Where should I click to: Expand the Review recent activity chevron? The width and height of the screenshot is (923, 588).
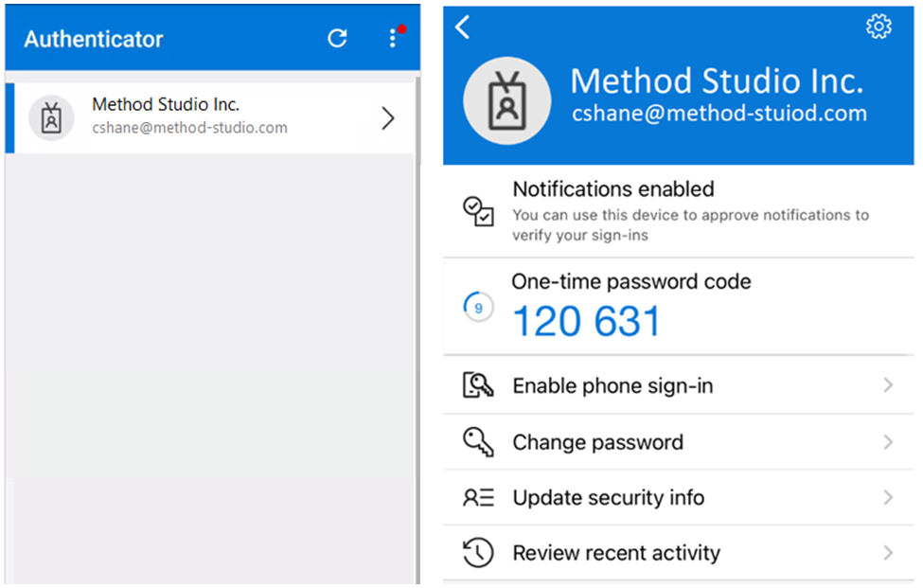pos(888,553)
